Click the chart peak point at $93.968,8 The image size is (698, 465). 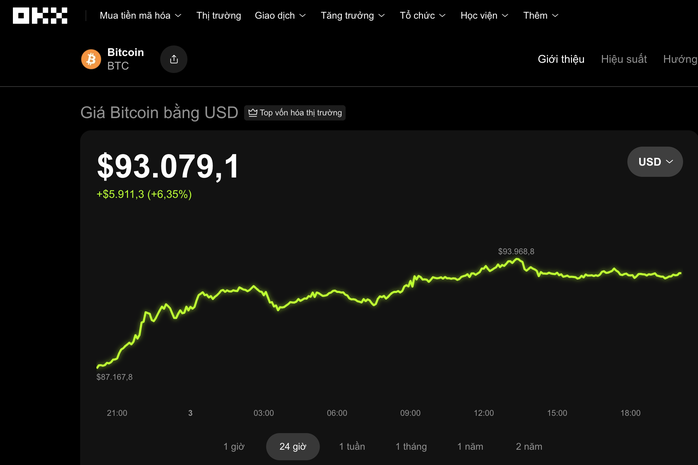[x=517, y=259]
